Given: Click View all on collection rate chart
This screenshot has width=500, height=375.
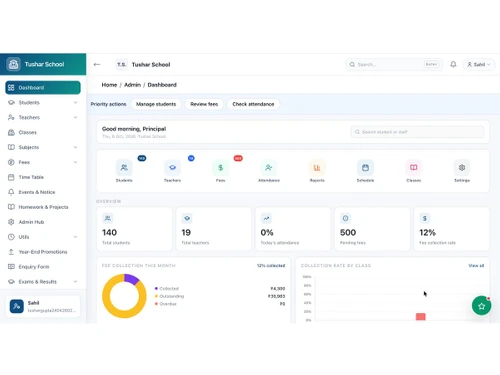Looking at the screenshot, I should (476, 266).
